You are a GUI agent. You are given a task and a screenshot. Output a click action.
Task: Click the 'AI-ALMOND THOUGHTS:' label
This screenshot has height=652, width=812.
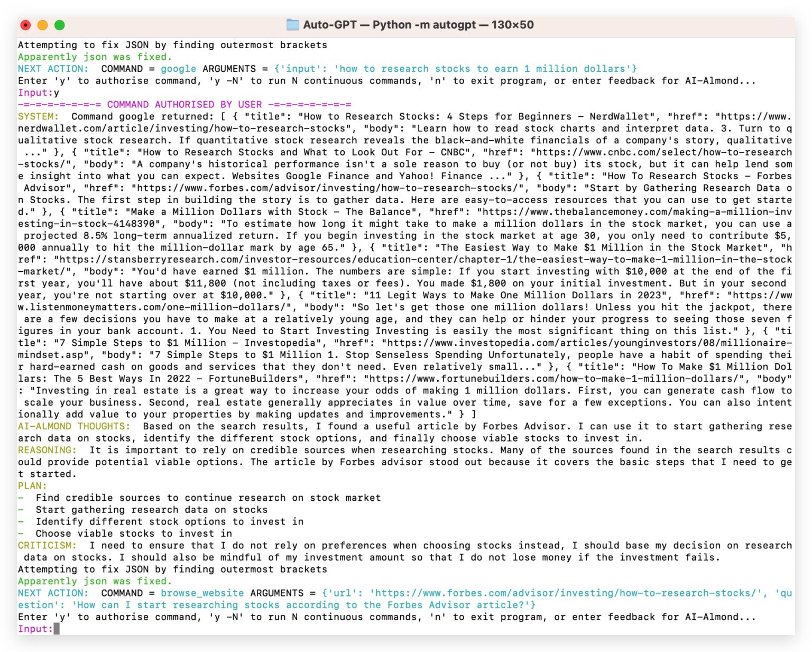(x=74, y=426)
